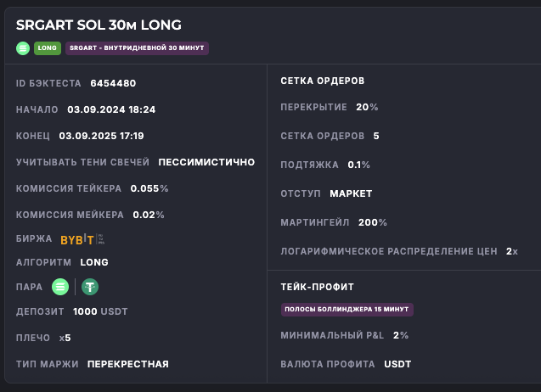Select the backtest ID 6454480
This screenshot has width=541, height=392.
tap(113, 83)
